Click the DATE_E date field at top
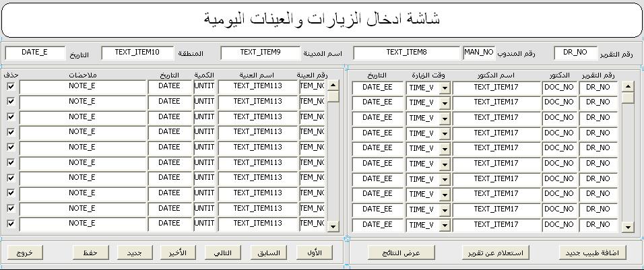 (34, 53)
